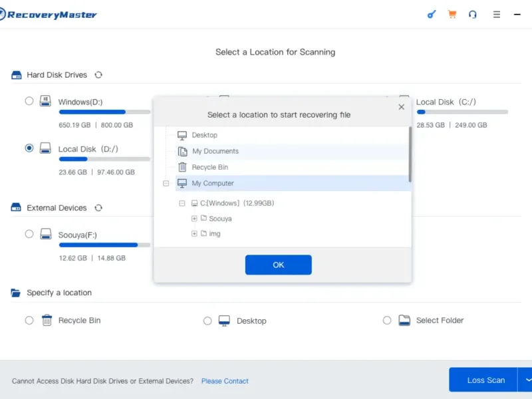Select My Documents in the tree
The width and height of the screenshot is (532, 399).
point(215,152)
